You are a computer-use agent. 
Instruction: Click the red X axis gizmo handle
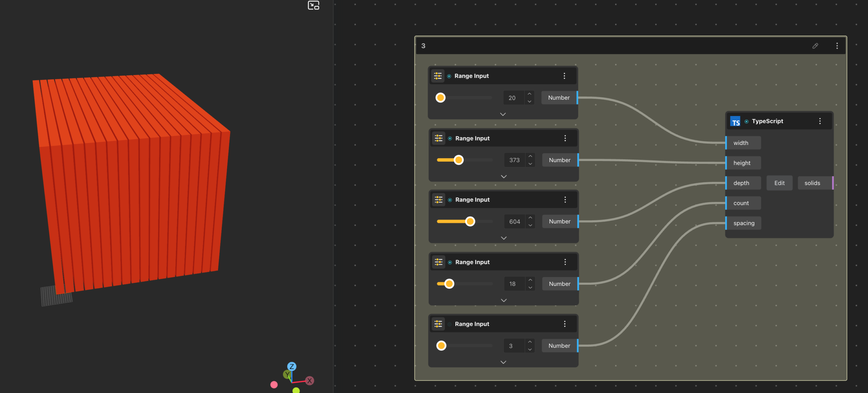[x=310, y=381]
